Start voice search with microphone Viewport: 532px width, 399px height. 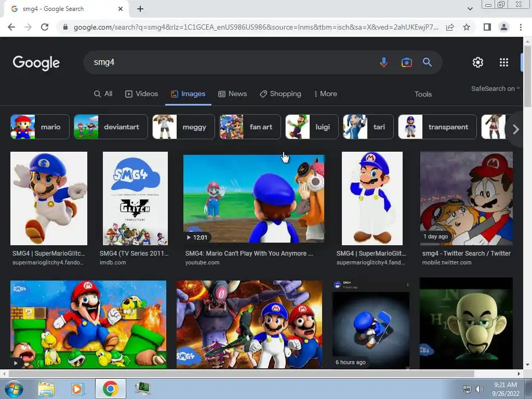(384, 62)
